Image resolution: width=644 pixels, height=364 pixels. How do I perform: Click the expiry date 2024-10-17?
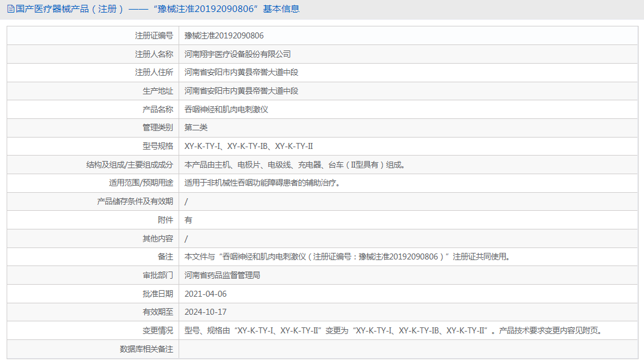pyautogui.click(x=205, y=312)
